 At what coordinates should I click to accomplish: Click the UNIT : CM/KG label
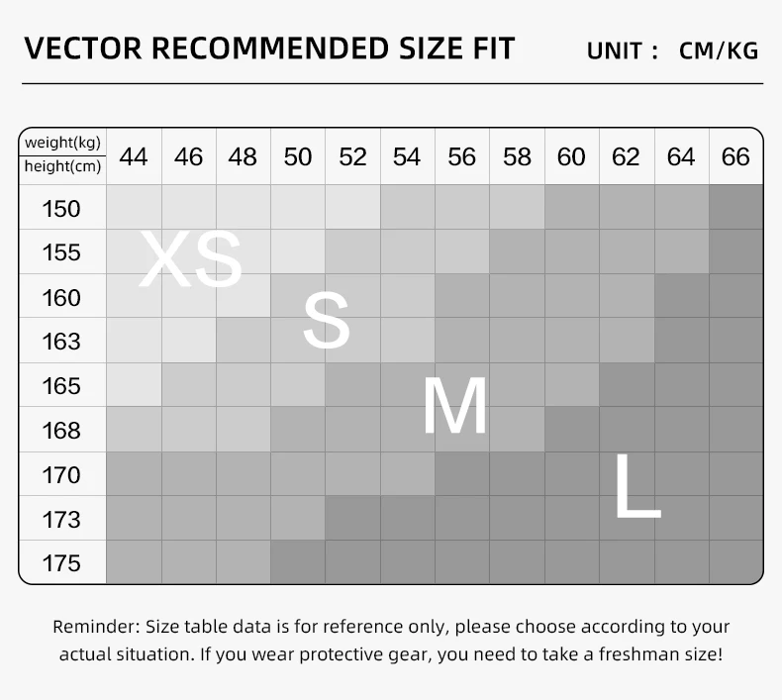click(x=672, y=50)
